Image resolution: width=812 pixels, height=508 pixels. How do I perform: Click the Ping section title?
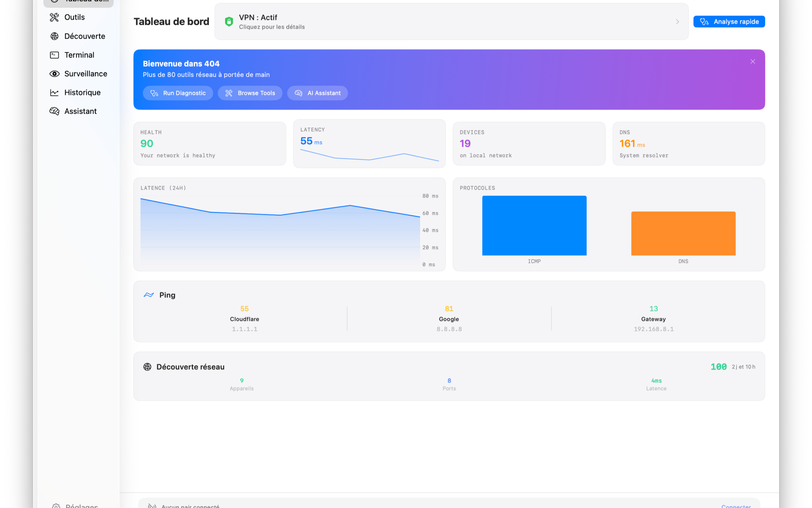point(167,295)
